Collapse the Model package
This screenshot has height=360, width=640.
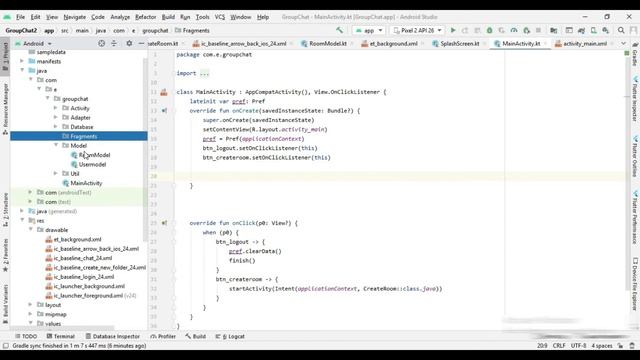[x=56, y=145]
